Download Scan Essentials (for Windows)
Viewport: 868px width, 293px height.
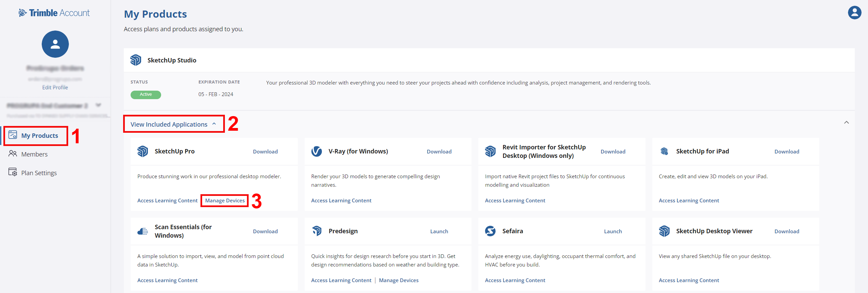(x=265, y=231)
